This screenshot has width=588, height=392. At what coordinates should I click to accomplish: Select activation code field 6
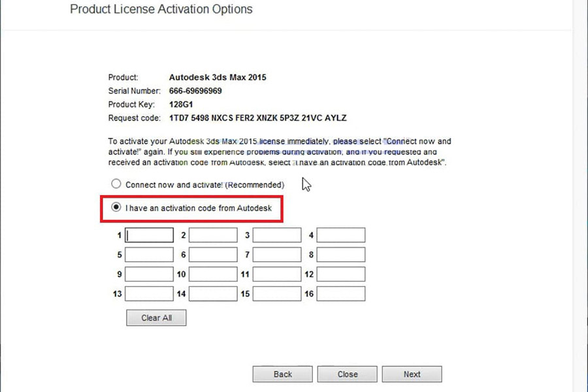(214, 255)
